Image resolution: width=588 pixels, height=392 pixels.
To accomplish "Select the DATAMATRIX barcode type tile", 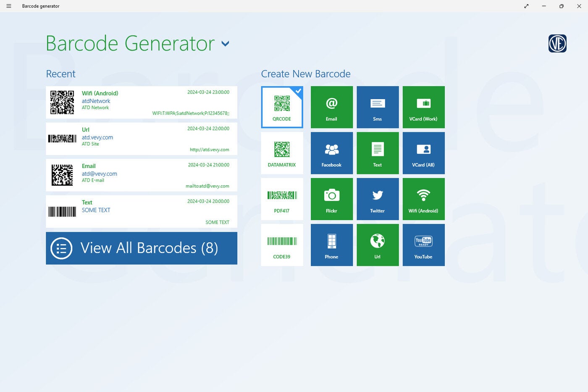I will coord(282,153).
